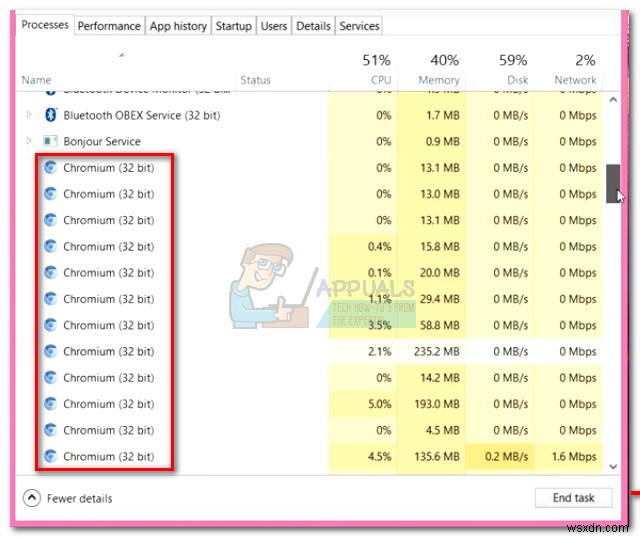Screen dimensions: 640x538
Task: Sort by the Status column header
Action: point(256,80)
